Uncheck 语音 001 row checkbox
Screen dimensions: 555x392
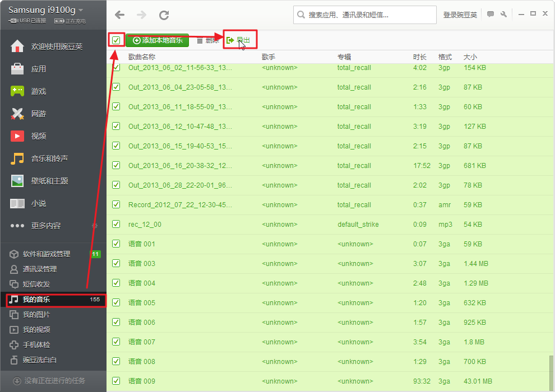[x=116, y=244]
